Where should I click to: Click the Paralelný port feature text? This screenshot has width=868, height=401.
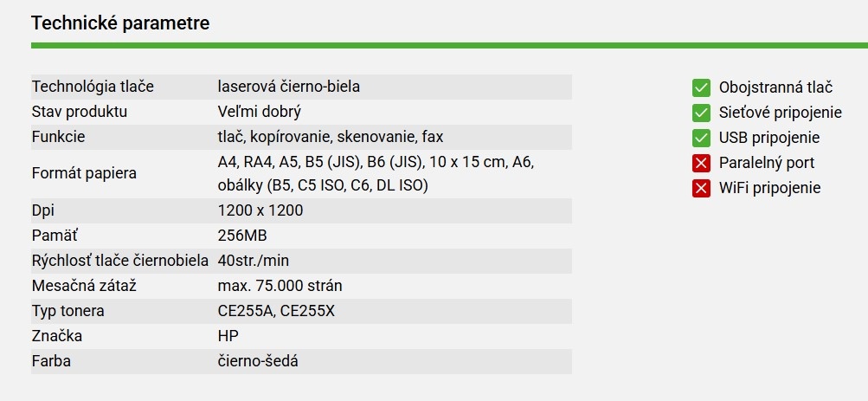coord(766,163)
